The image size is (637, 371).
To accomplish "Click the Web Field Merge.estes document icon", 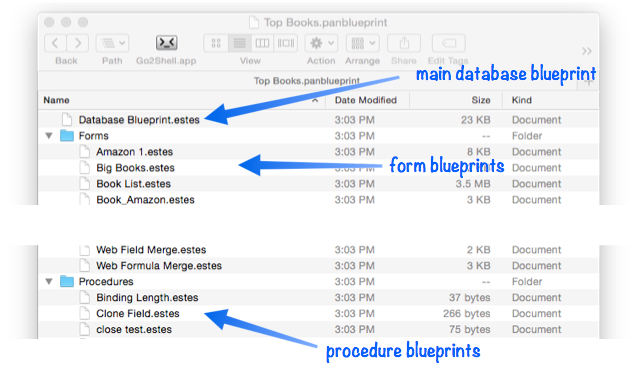I will (x=84, y=250).
